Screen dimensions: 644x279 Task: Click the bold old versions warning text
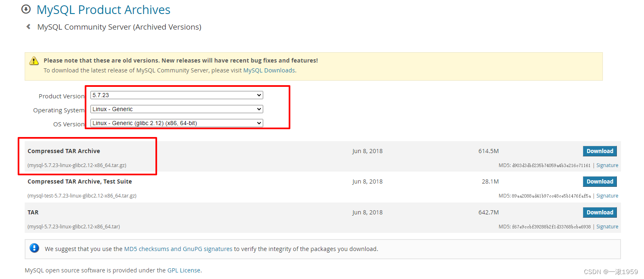tap(181, 60)
